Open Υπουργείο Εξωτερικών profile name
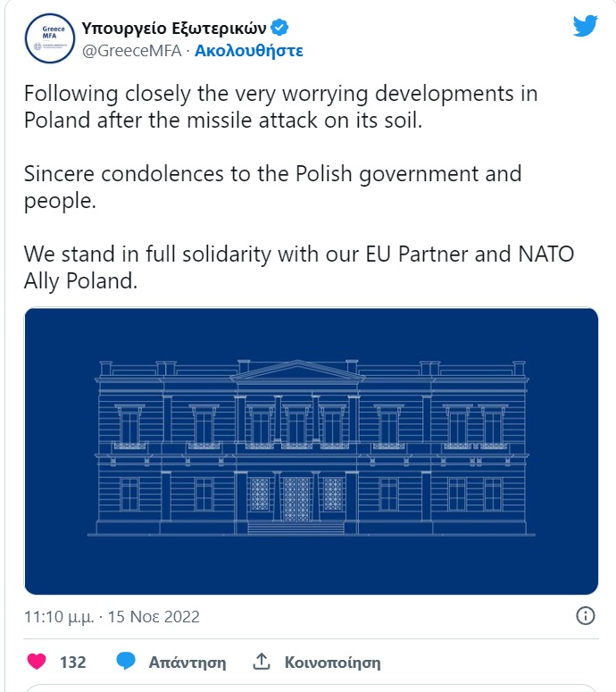This screenshot has height=692, width=616. click(x=174, y=29)
